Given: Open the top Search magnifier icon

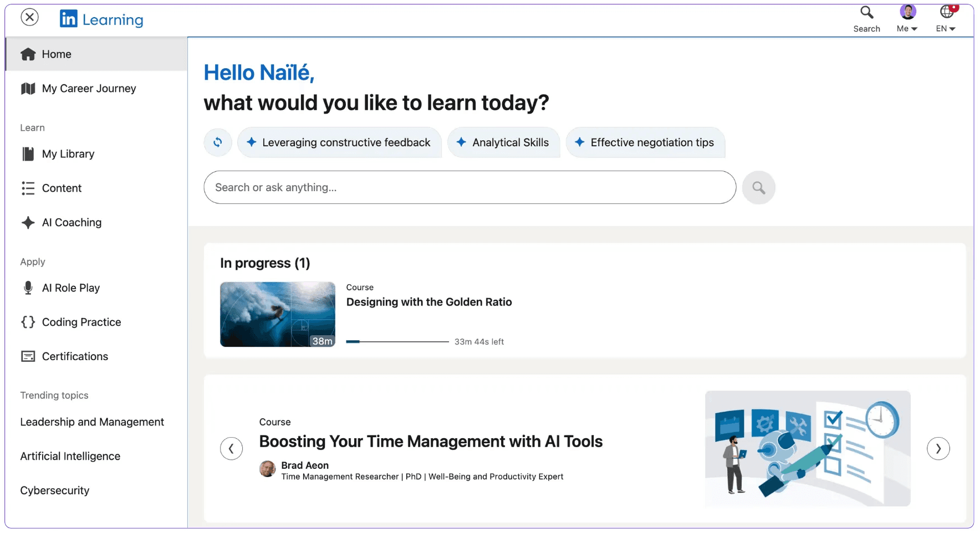Looking at the screenshot, I should 866,12.
